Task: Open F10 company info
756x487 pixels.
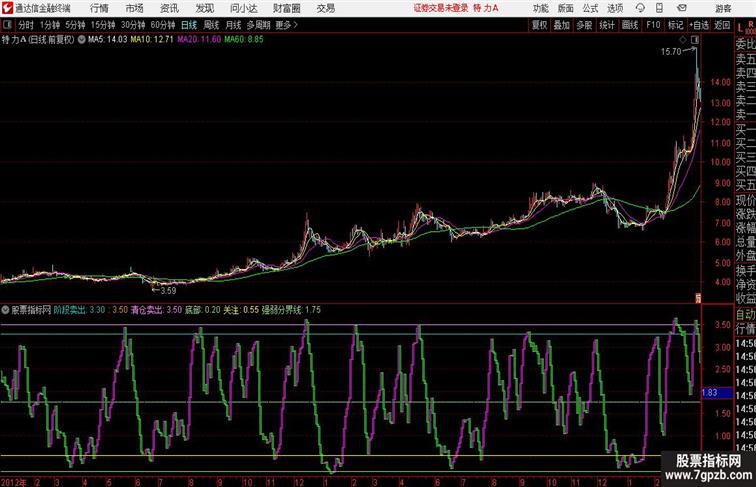Action: 653,25
